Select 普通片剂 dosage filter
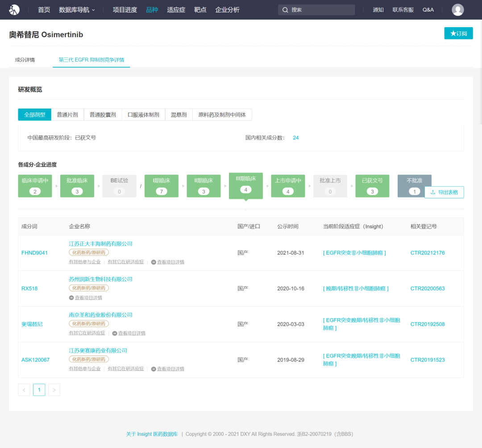The width and height of the screenshot is (482, 448). click(67, 115)
